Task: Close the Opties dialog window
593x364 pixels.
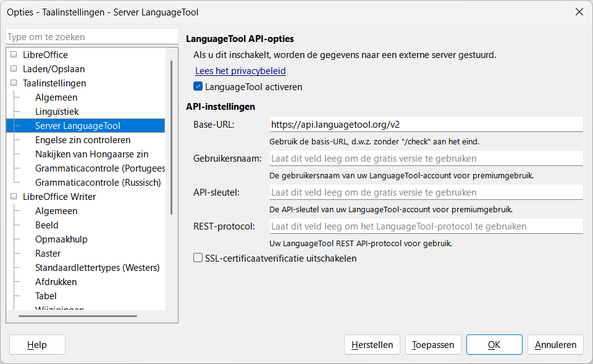Action: click(x=579, y=12)
